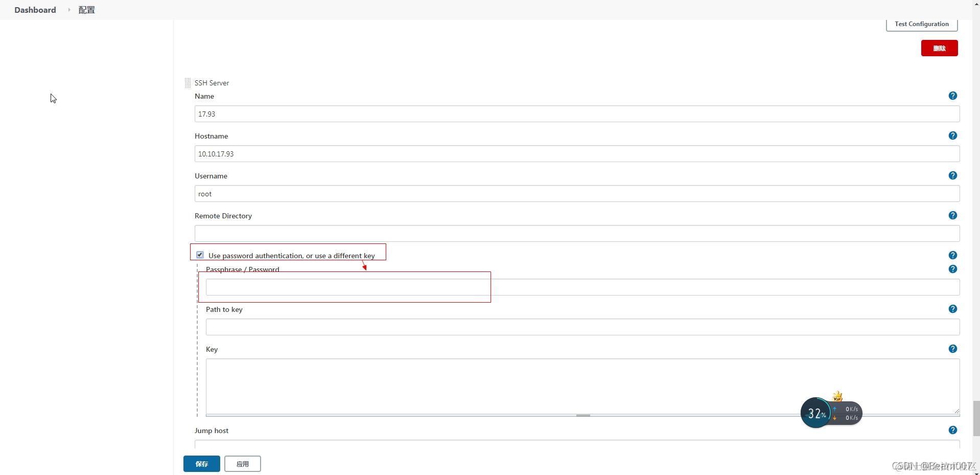Open the 配置 breadcrumb item
This screenshot has height=475, width=980.
(86, 10)
